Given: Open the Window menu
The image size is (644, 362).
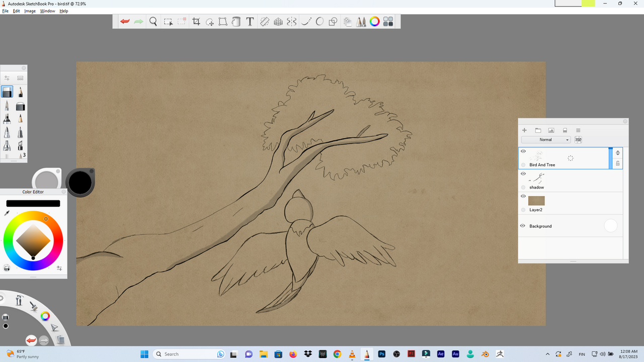Looking at the screenshot, I should click(x=48, y=11).
